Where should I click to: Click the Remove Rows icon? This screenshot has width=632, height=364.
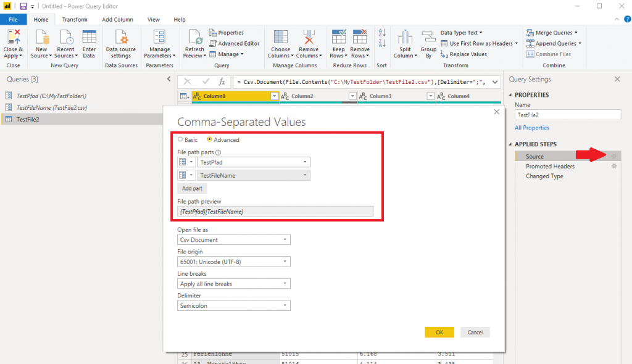click(360, 37)
